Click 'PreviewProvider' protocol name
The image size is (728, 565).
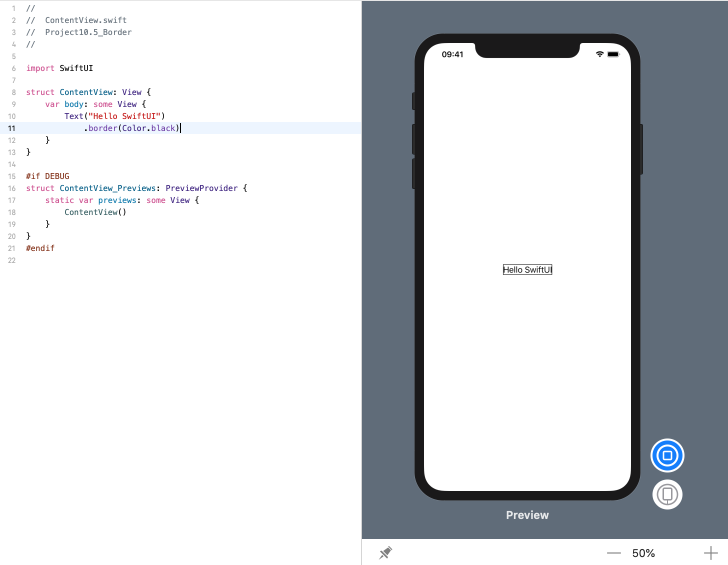point(201,188)
